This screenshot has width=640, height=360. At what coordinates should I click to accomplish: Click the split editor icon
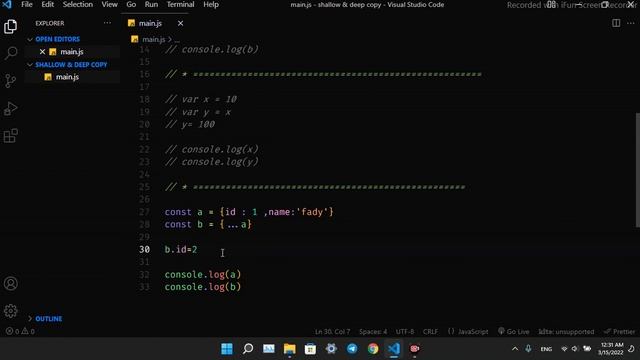[616, 23]
